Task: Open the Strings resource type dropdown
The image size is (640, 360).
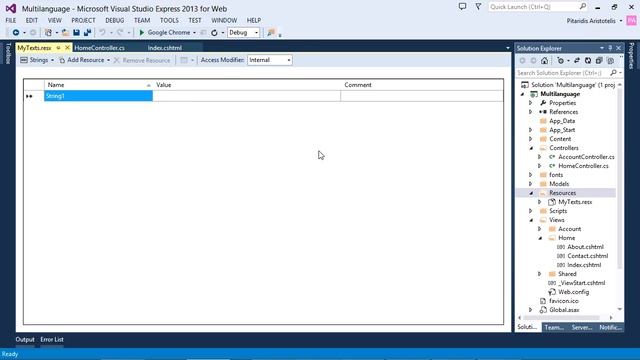Action: 38,60
